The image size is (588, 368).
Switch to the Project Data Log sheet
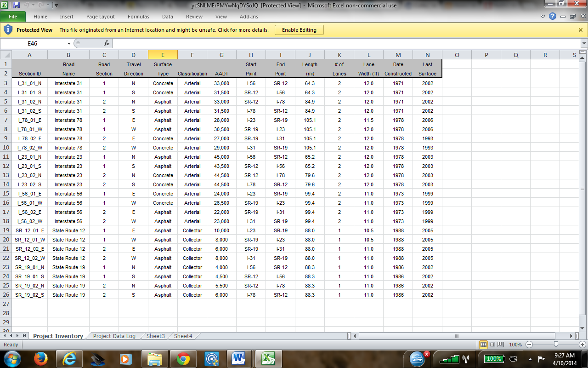(x=114, y=336)
